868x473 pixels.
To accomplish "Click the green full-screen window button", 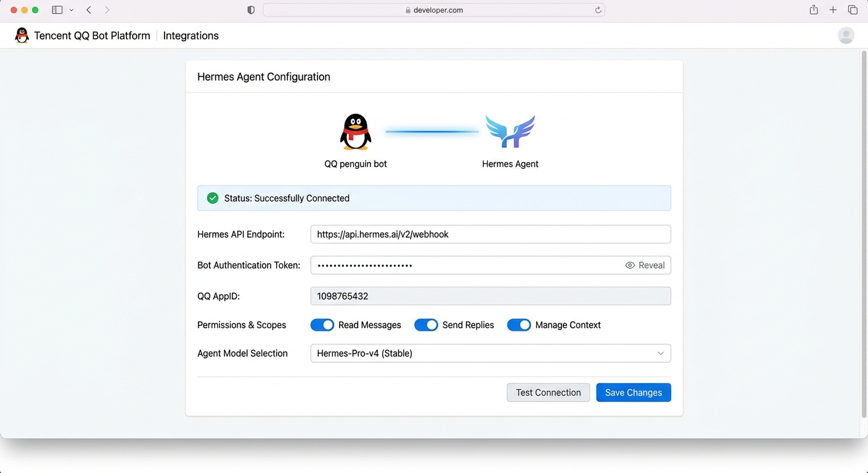I will (x=35, y=10).
